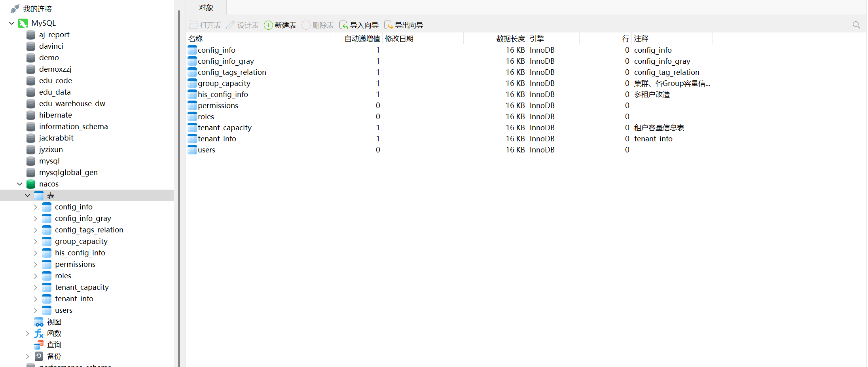Click the Functions (函数) fx icon
868x367 pixels.
click(39, 333)
